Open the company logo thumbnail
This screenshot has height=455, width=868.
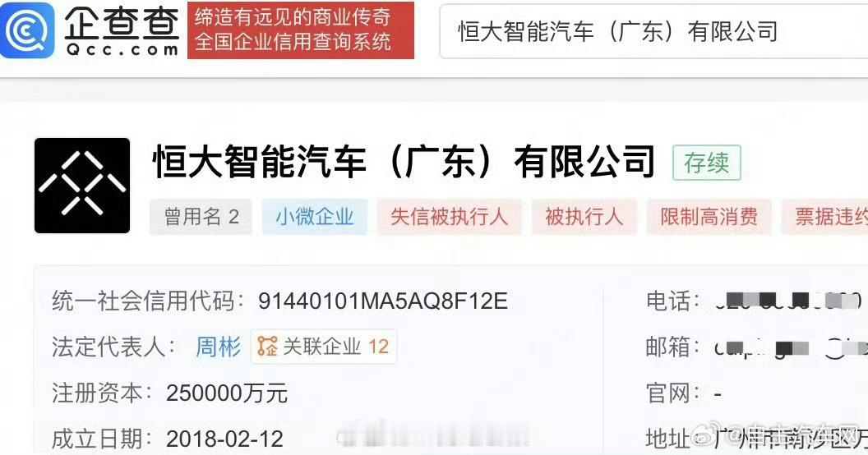(x=82, y=186)
